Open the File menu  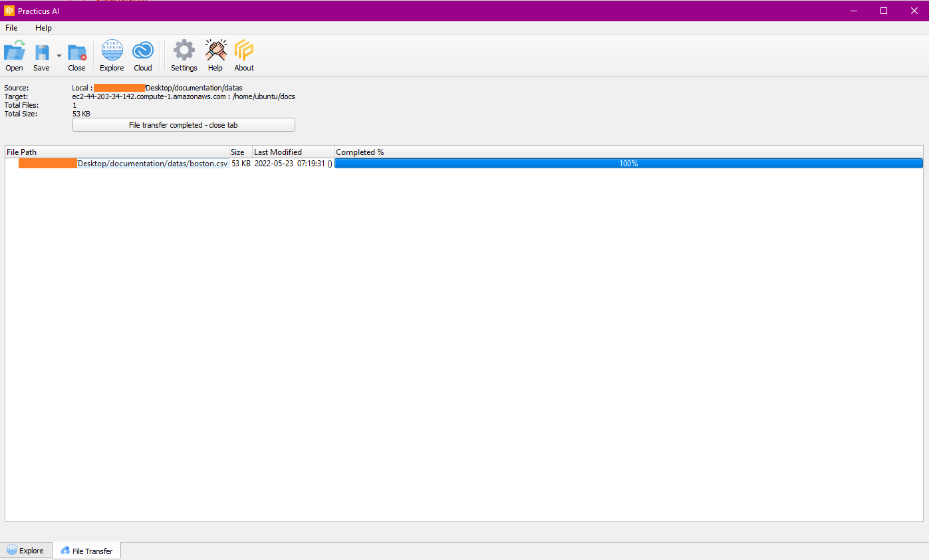(11, 28)
